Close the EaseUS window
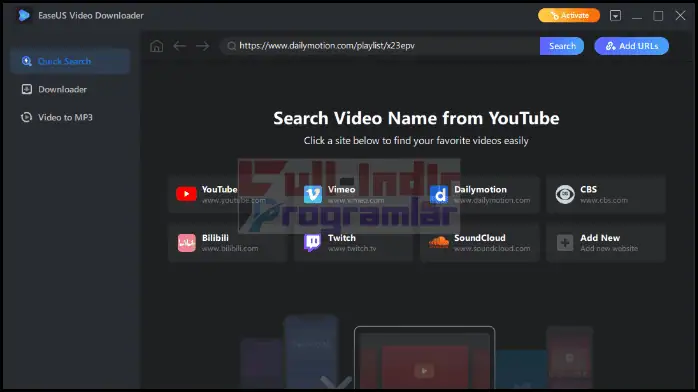The image size is (698, 392). click(680, 16)
